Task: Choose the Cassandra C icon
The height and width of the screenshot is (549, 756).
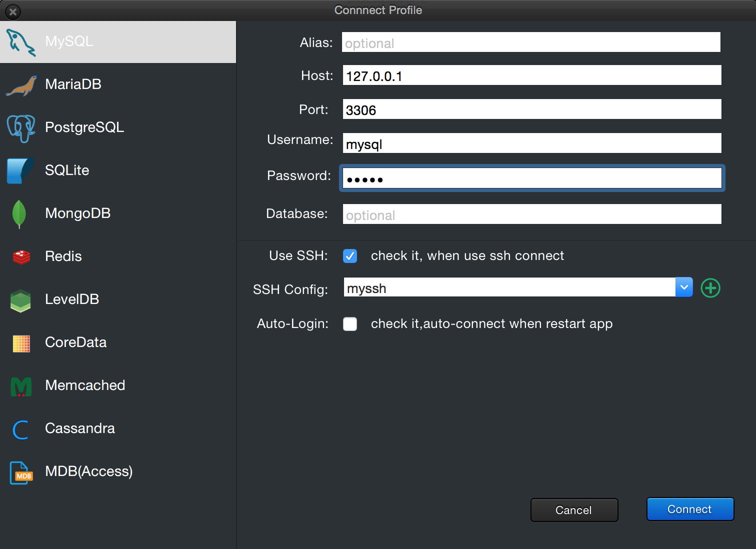Action: coord(20,429)
